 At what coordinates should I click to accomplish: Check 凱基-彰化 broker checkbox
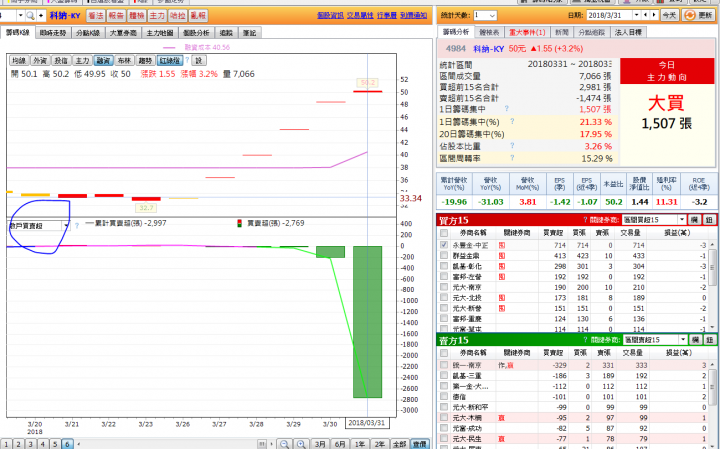(x=444, y=266)
